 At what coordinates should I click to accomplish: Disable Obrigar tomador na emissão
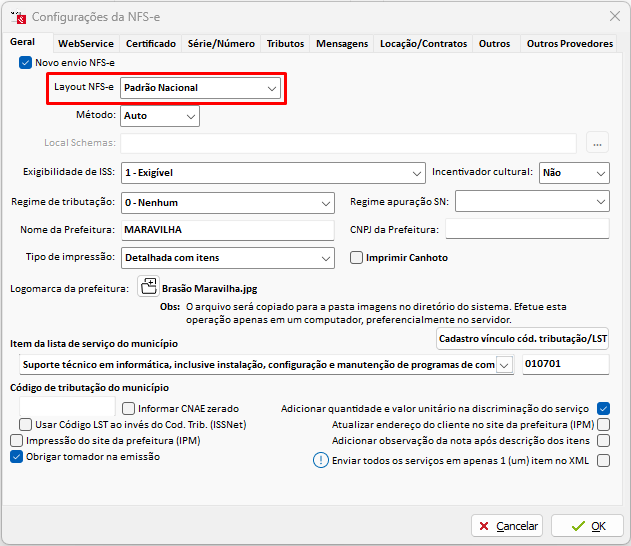click(x=17, y=457)
